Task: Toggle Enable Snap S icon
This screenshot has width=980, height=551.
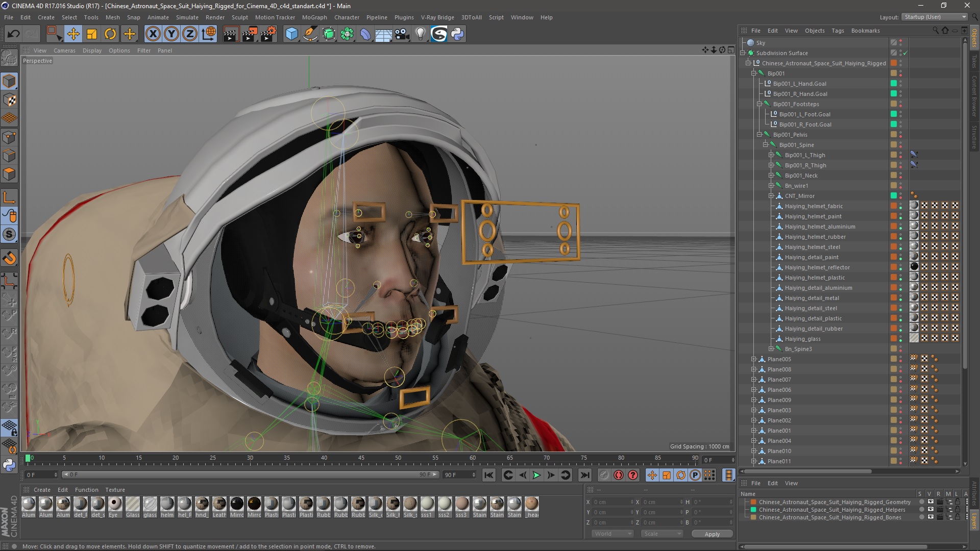Action: 9,235
